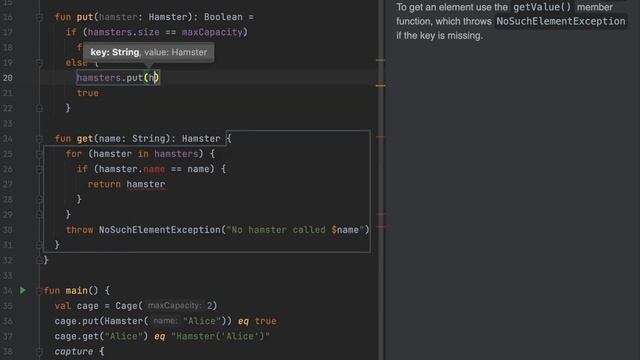This screenshot has width=640, height=360.
Task: Click the 'name:' inlay hint before "Alice"
Action: (x=165, y=321)
